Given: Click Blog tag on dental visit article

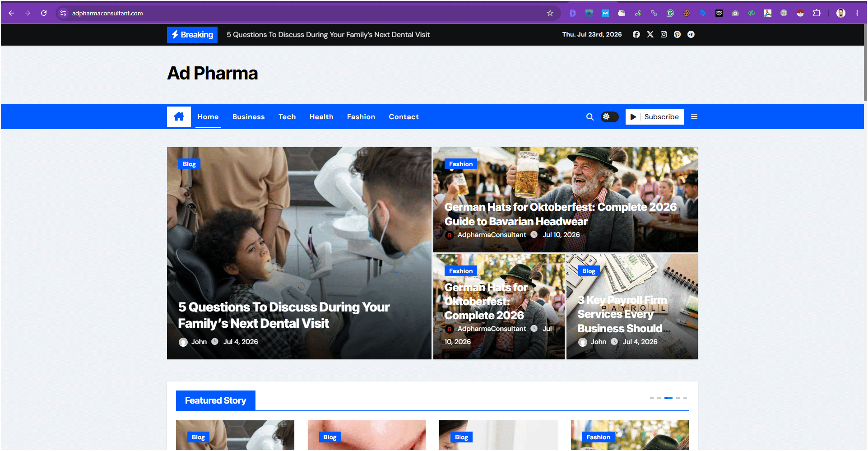Looking at the screenshot, I should point(189,164).
